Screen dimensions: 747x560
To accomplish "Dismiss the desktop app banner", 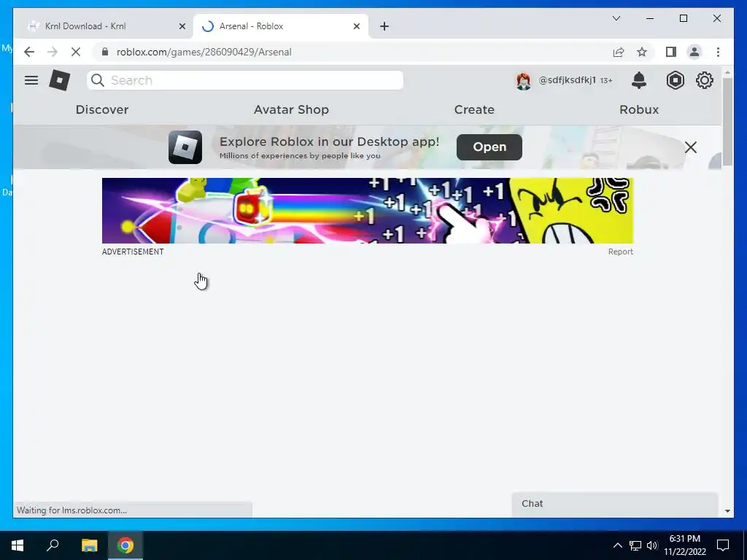I will point(691,147).
